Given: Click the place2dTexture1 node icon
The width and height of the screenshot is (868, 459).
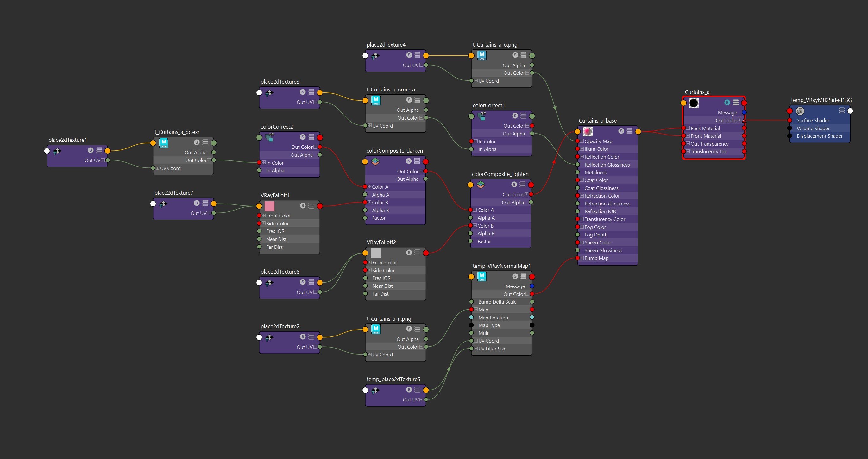Looking at the screenshot, I should point(57,151).
